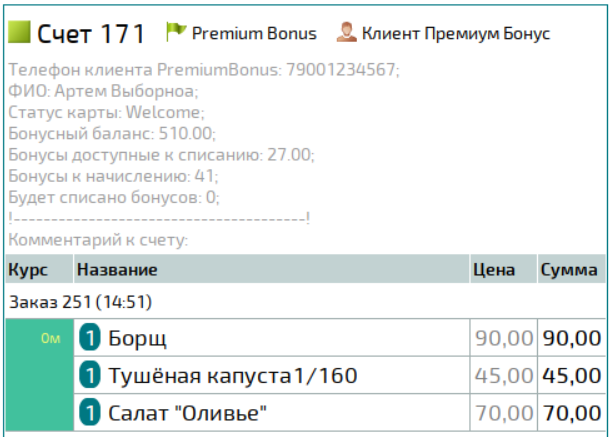The height and width of the screenshot is (437, 612).
Task: Click the green flag Premium Bonus icon
Action: point(176,32)
